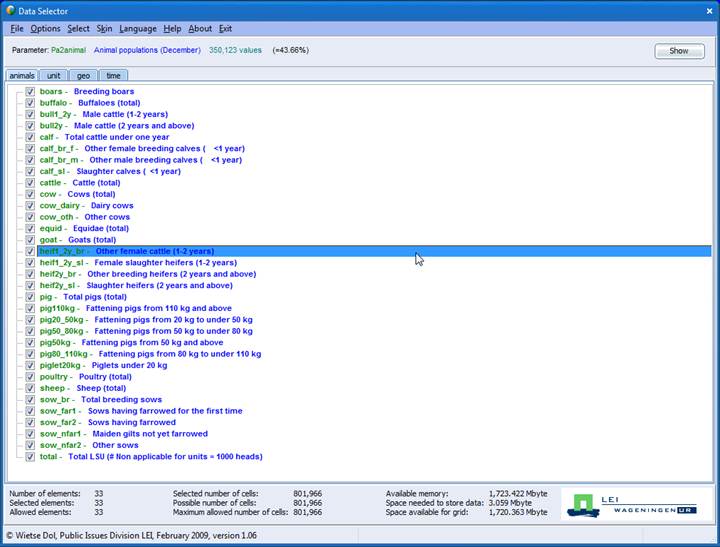Toggle the cow_dairy Dairy cows checkbox

(30, 206)
